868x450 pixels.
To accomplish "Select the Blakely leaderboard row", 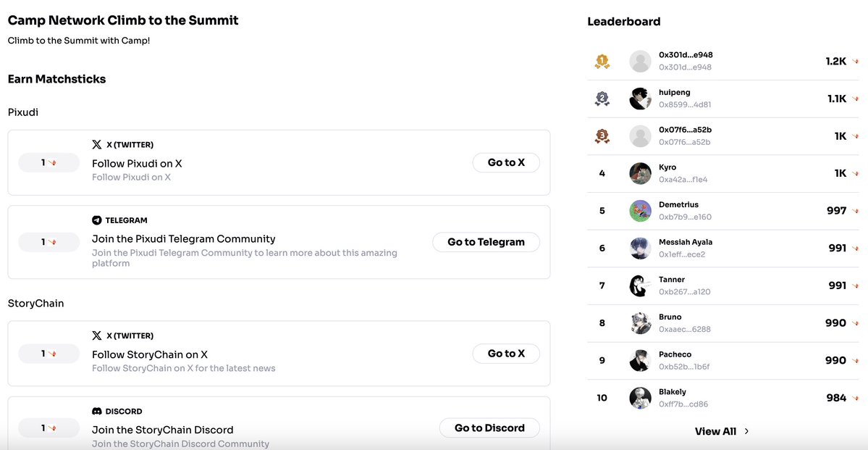I will coord(723,398).
